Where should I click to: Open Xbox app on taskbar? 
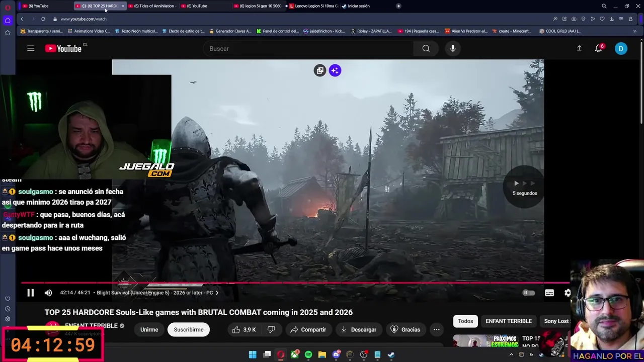[294, 354]
